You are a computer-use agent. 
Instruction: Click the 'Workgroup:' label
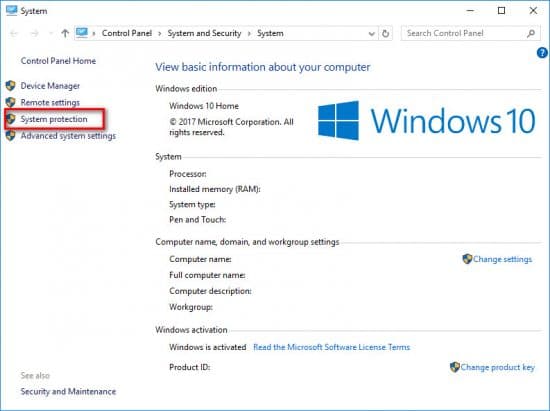coord(191,307)
